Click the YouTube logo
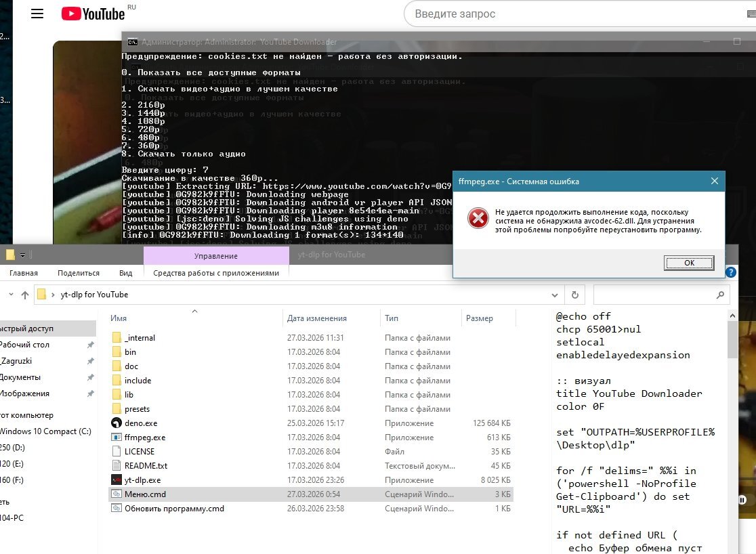This screenshot has height=554, width=756. pyautogui.click(x=93, y=14)
